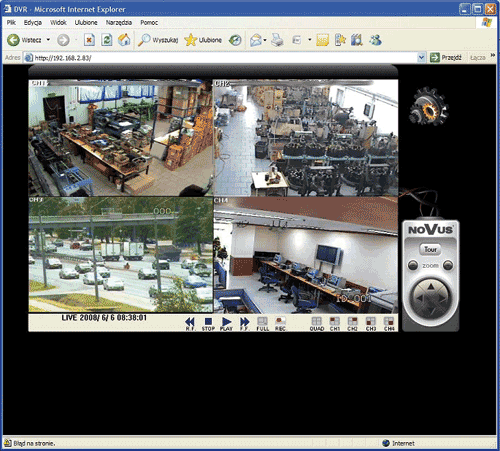Click the Forward navigation arrow
This screenshot has width=500, height=451.
click(x=63, y=40)
